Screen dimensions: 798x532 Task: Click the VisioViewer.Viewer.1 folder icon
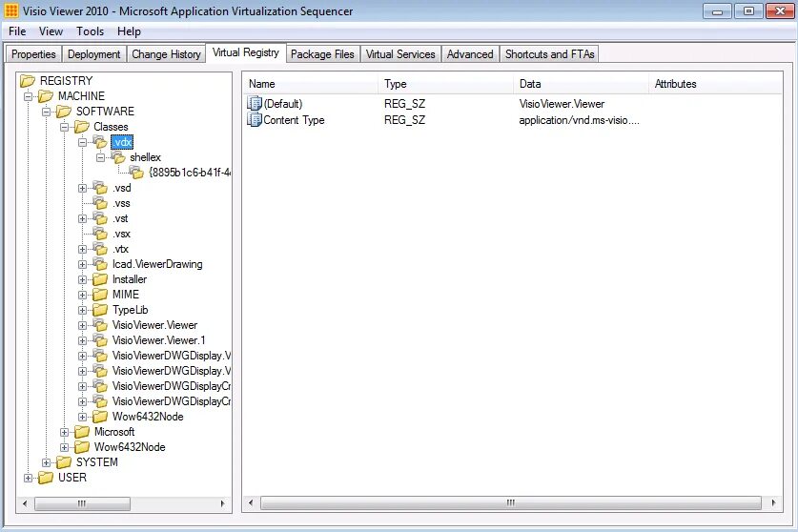point(100,340)
